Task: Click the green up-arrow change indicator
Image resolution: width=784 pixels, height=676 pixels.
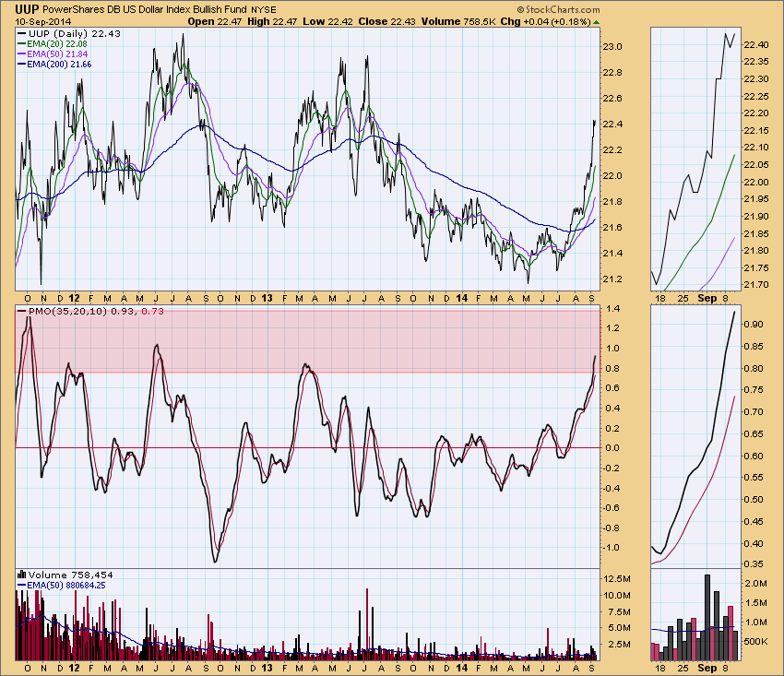Action: coord(596,22)
